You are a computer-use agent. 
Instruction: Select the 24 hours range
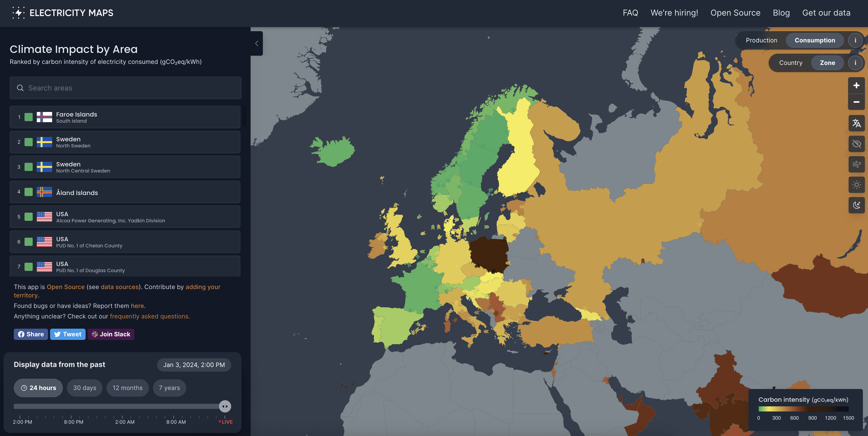[x=38, y=388]
